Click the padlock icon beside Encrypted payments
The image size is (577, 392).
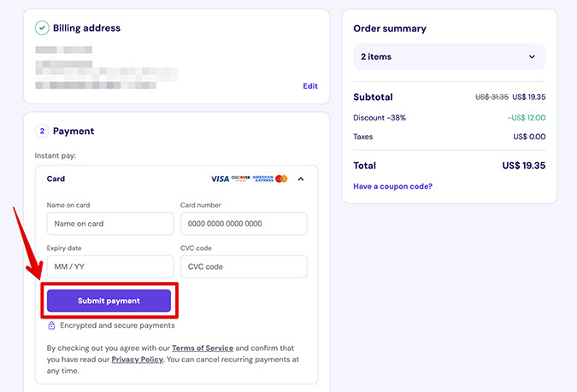51,325
